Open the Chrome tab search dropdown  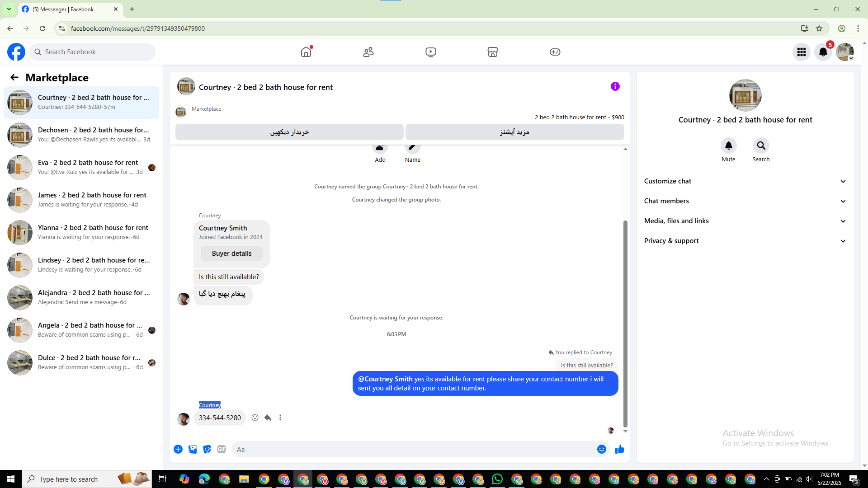click(9, 9)
